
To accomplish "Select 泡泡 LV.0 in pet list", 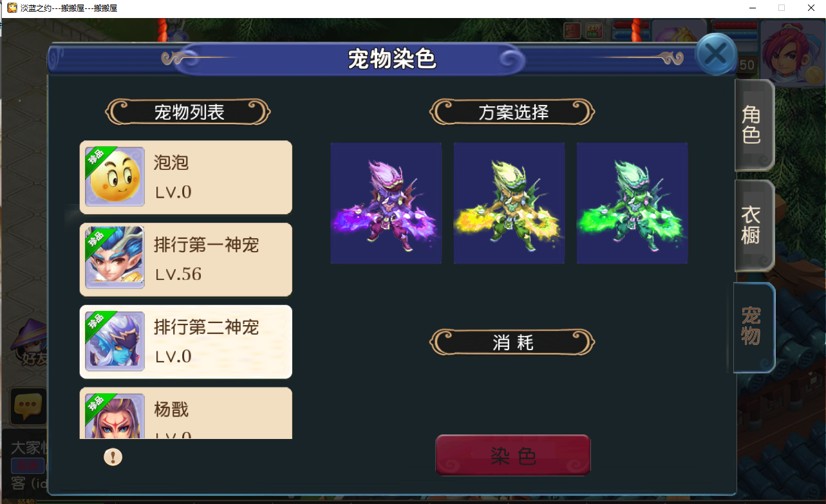I will [186, 178].
